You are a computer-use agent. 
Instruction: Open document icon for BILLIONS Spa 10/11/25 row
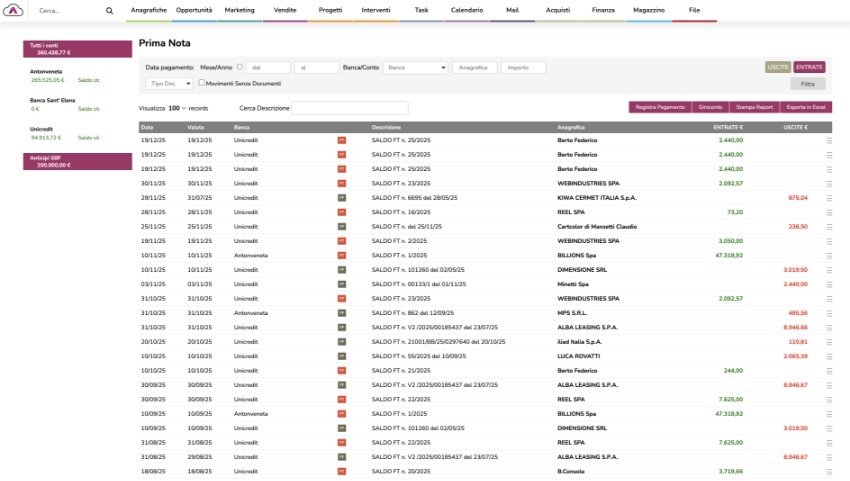[x=341, y=256]
